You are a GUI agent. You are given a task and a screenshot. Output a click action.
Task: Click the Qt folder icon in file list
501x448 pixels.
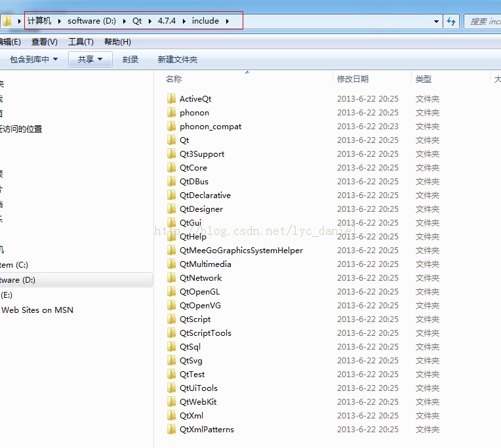tap(171, 140)
